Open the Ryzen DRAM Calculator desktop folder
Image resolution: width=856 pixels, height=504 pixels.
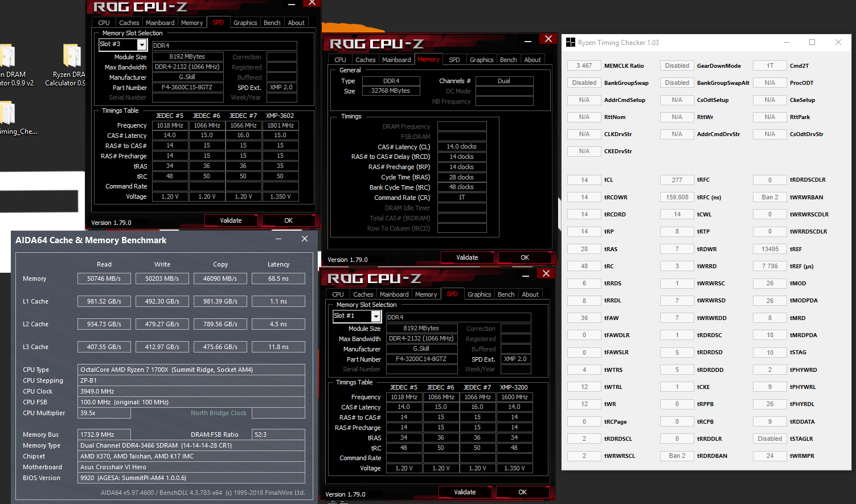71,65
